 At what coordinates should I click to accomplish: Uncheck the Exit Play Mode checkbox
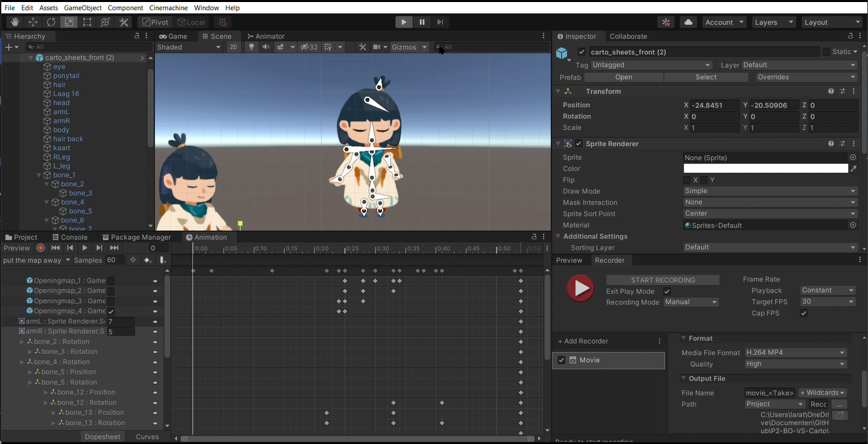pyautogui.click(x=667, y=292)
